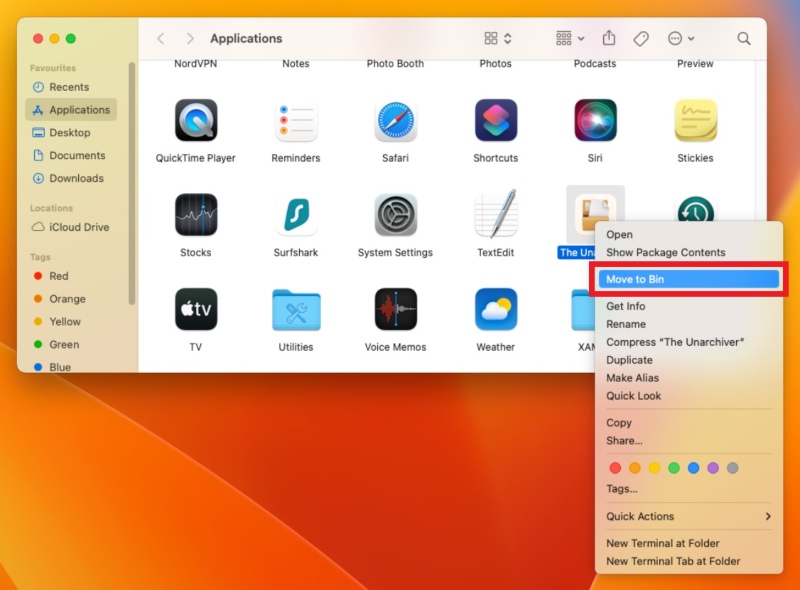Click the NordVPN label

196,64
